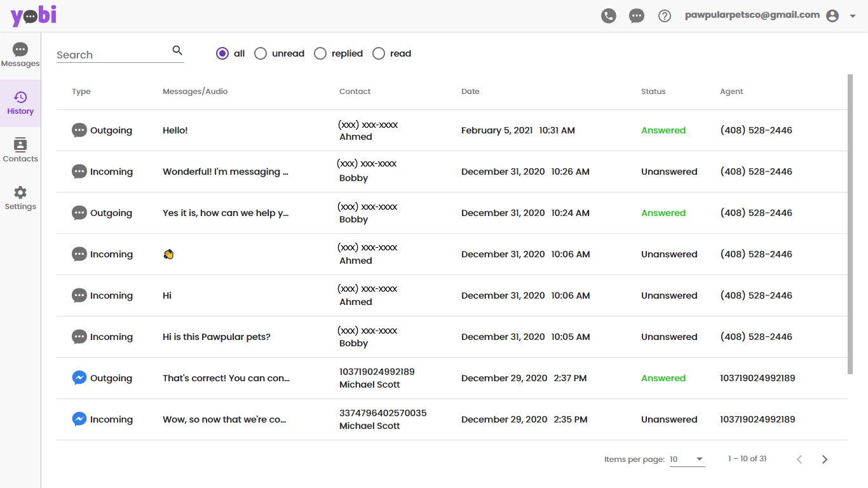
Task: Open the phone dialer icon in header
Action: tap(609, 16)
